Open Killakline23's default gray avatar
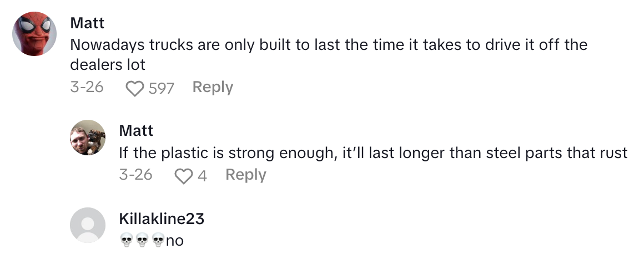 (88, 225)
